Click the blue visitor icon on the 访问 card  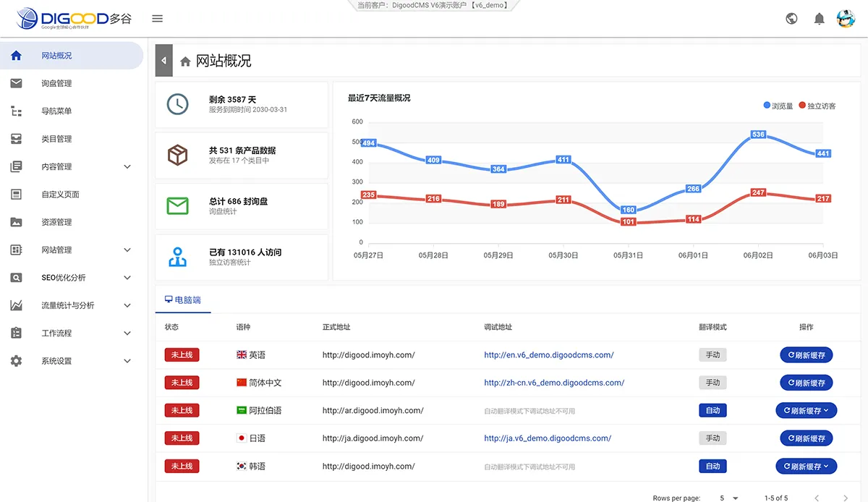coord(177,257)
